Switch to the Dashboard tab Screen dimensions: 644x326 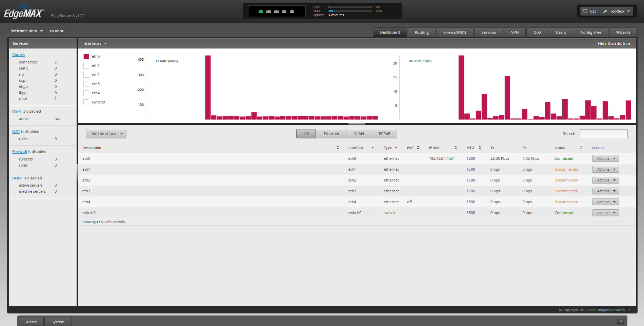pyautogui.click(x=390, y=32)
